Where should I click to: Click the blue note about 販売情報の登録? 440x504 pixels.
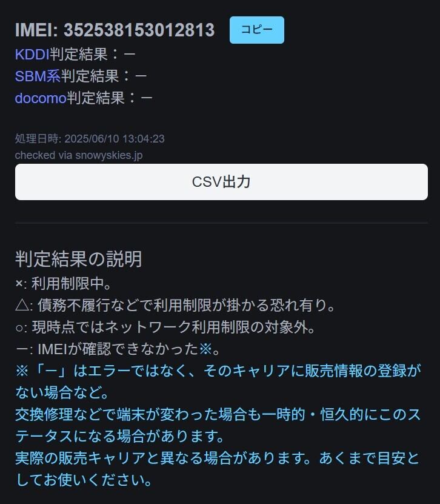tap(218, 382)
